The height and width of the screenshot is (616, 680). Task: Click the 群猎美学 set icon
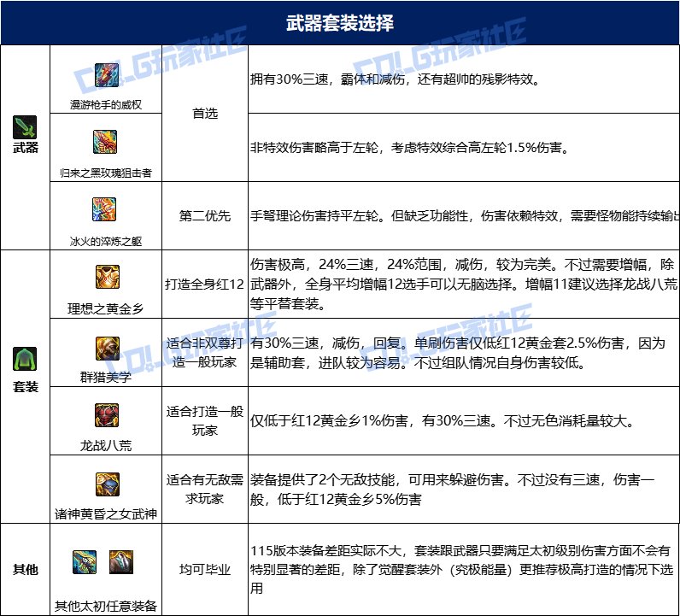[x=106, y=348]
